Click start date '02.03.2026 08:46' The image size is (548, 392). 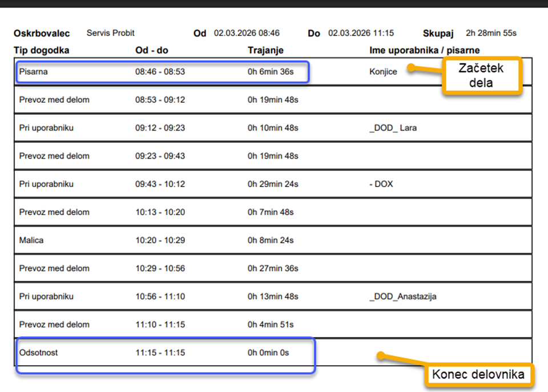(x=247, y=33)
